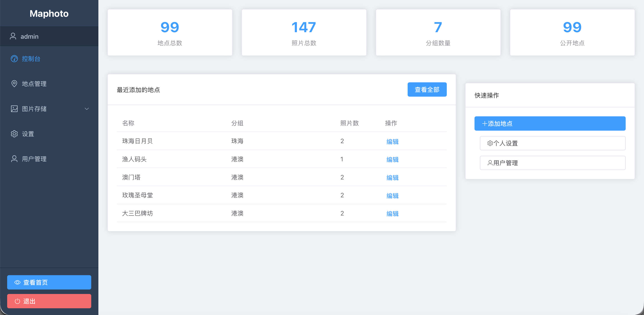Click the gear icon next to 设置
644x315 pixels.
[x=14, y=134]
